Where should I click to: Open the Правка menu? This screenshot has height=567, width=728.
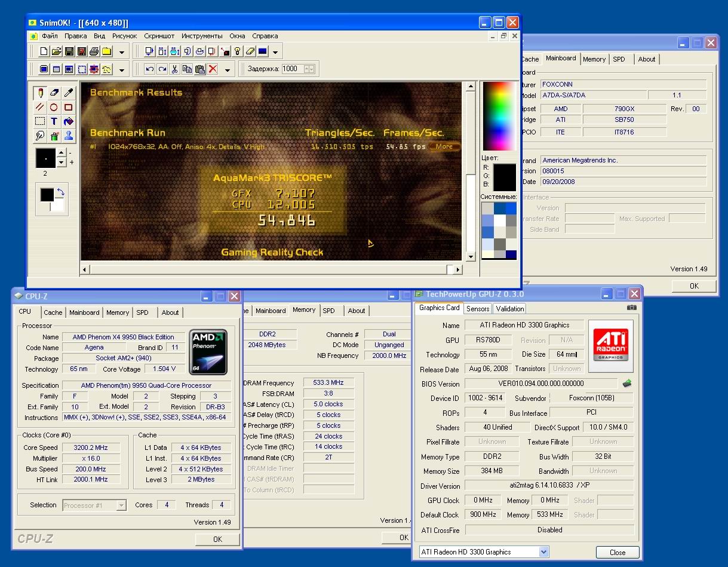pos(76,36)
